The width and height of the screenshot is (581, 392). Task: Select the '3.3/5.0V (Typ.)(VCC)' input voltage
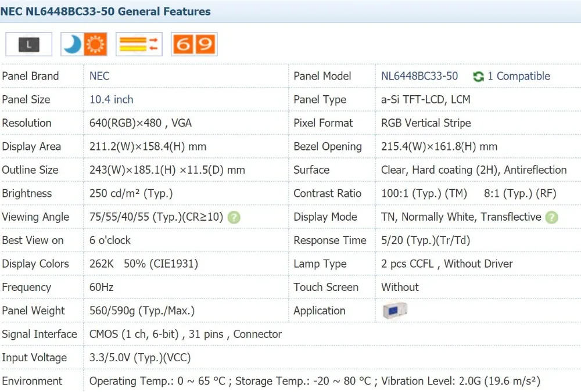pos(140,358)
